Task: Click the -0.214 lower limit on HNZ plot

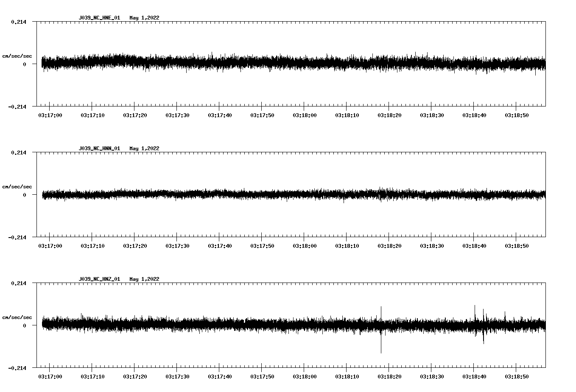Action: [x=17, y=368]
